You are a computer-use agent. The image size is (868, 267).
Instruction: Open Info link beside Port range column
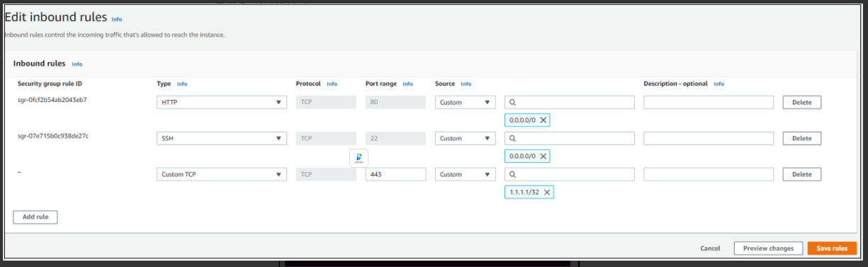407,84
